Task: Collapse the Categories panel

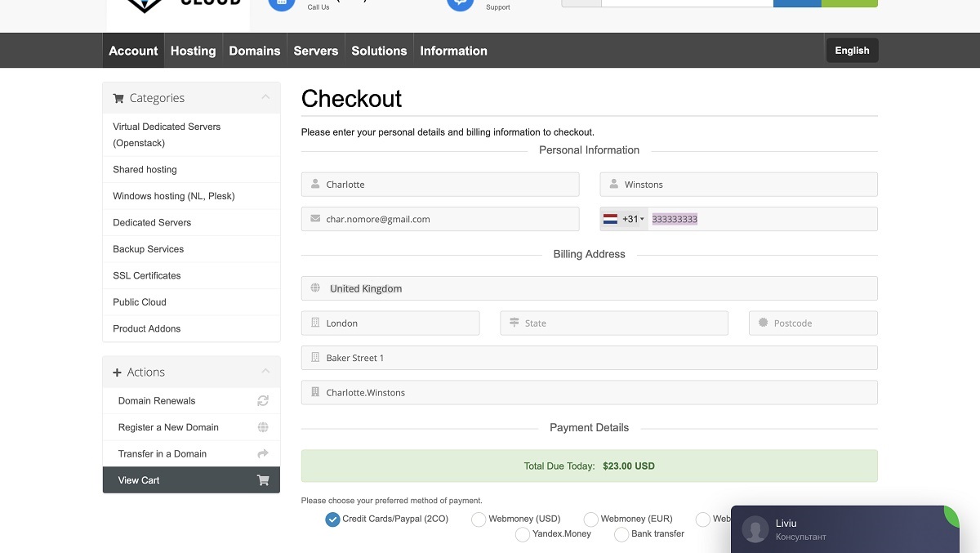Action: coord(265,98)
